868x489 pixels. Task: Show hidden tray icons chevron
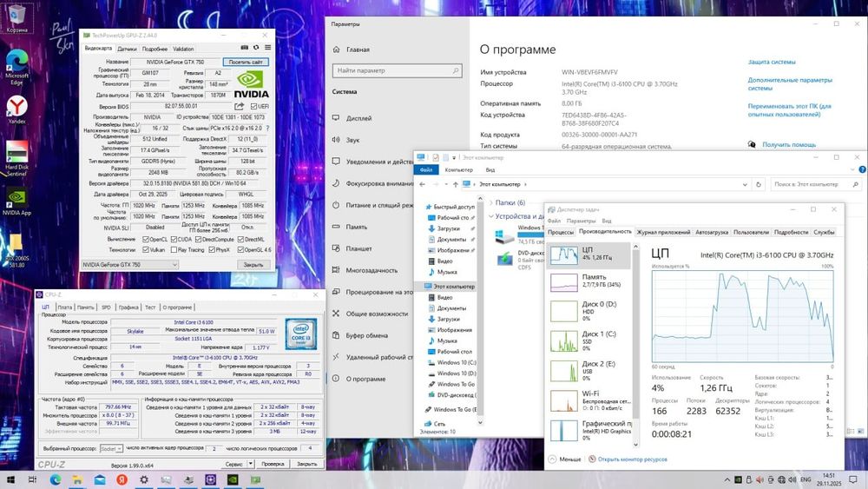727,479
